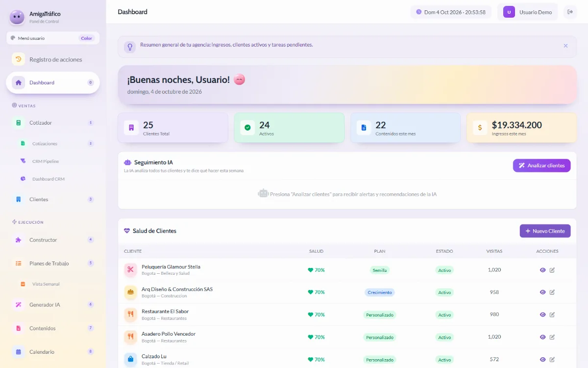Screen dimensions: 588x368
Task: View Asadero Pollo Vencedor via eye icon
Action: (542, 337)
